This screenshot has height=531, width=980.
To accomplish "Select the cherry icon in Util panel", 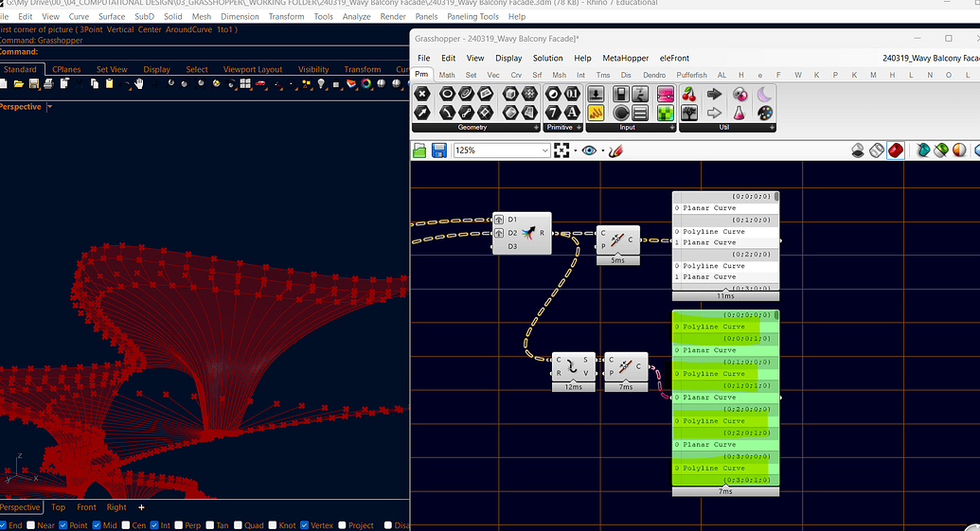I will tap(689, 95).
